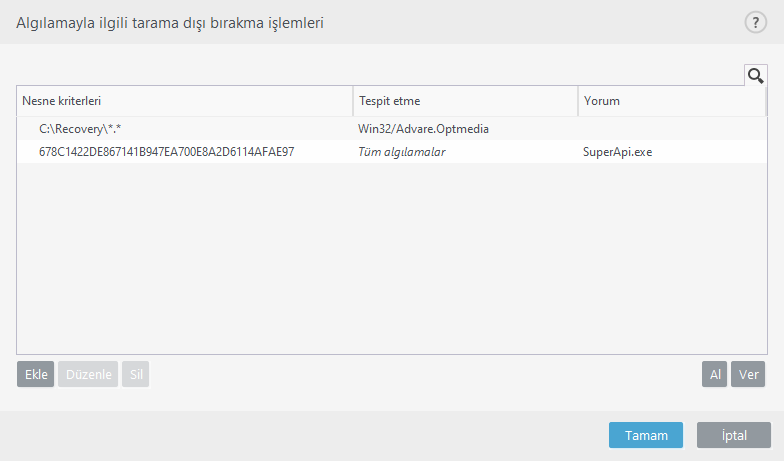
Task: Cancel with the İptal button
Action: pos(733,435)
